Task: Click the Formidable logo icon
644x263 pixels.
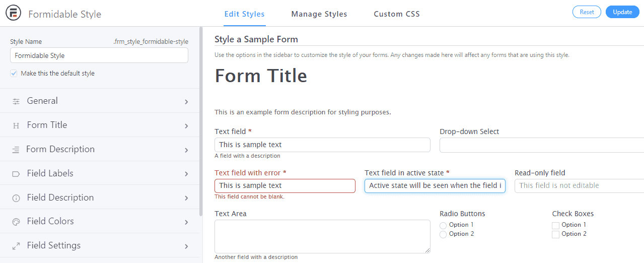Action: (13, 13)
